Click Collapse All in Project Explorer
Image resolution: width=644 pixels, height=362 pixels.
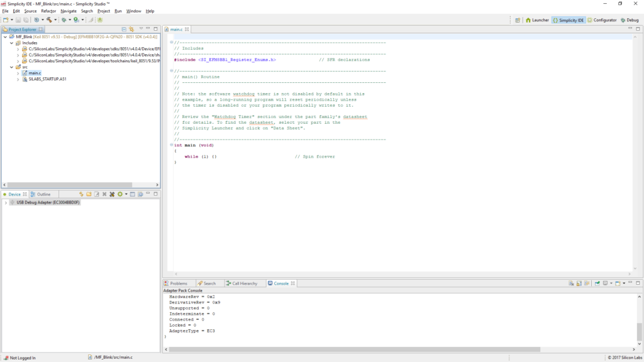(123, 29)
